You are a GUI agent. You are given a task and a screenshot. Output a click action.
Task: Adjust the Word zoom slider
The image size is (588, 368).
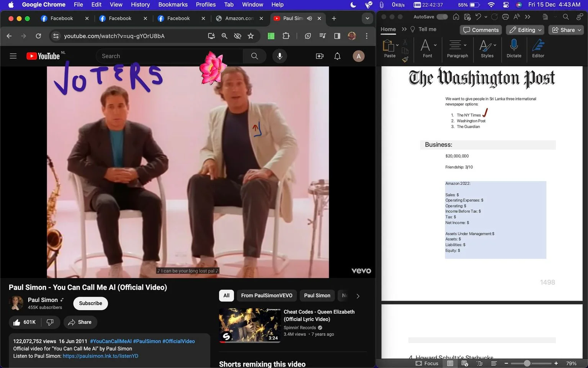[x=527, y=363]
